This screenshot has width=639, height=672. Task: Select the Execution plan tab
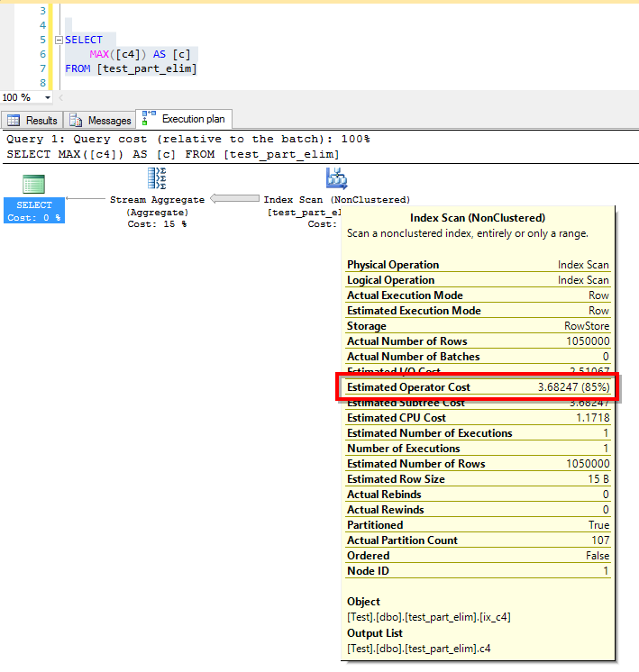[x=185, y=119]
